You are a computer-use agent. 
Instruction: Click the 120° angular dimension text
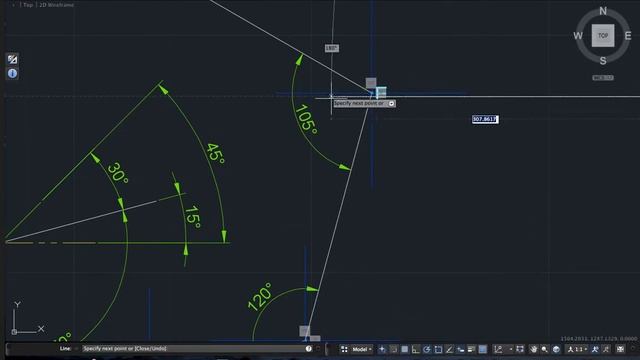point(260,297)
